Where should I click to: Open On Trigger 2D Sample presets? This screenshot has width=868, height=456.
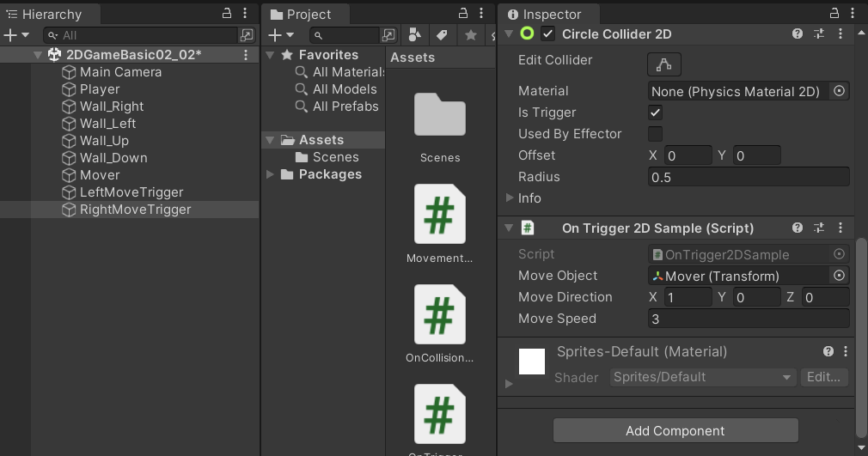(819, 228)
